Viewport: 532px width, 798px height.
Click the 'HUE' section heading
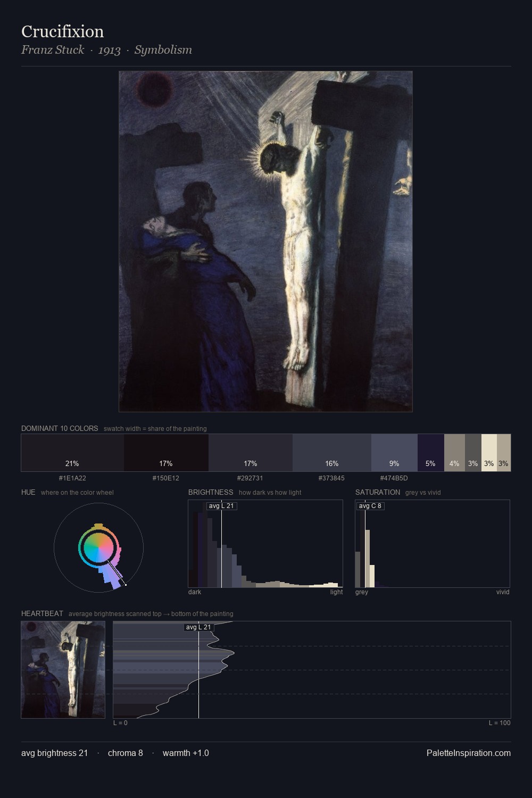tap(28, 492)
